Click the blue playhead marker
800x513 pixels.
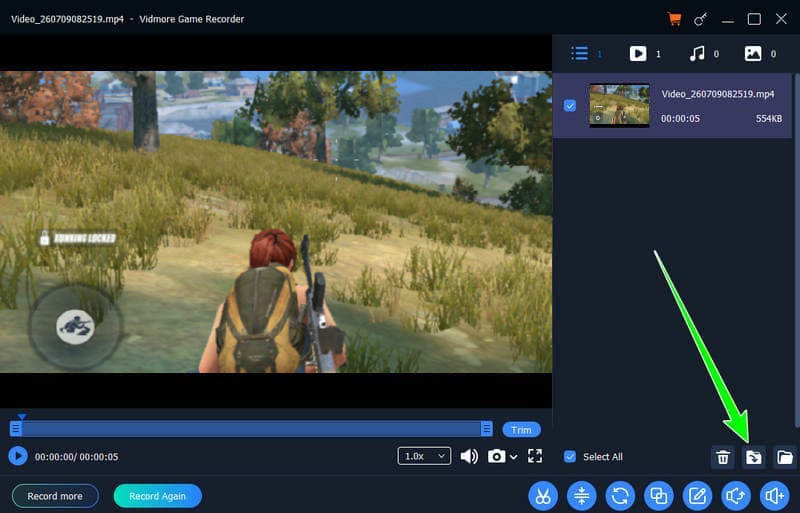21,417
